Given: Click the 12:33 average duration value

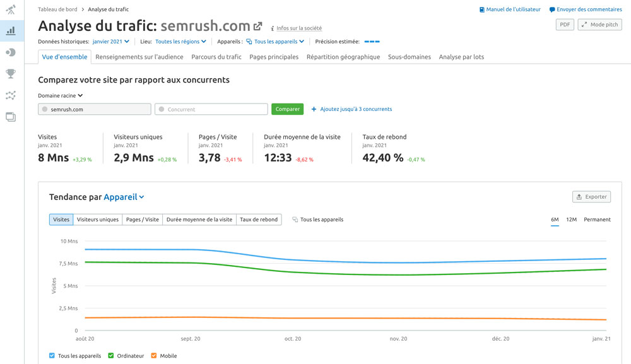Looking at the screenshot, I should (278, 158).
